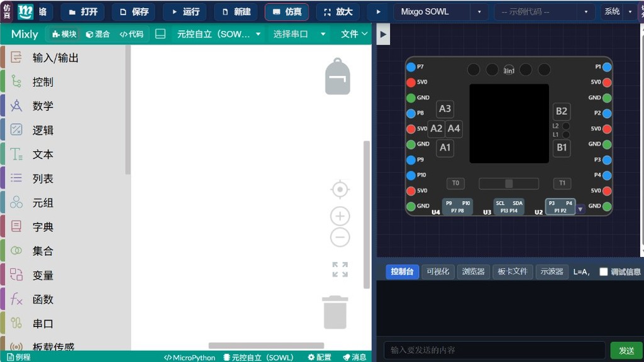
Task: Select the 控制台 tab
Action: tap(402, 271)
